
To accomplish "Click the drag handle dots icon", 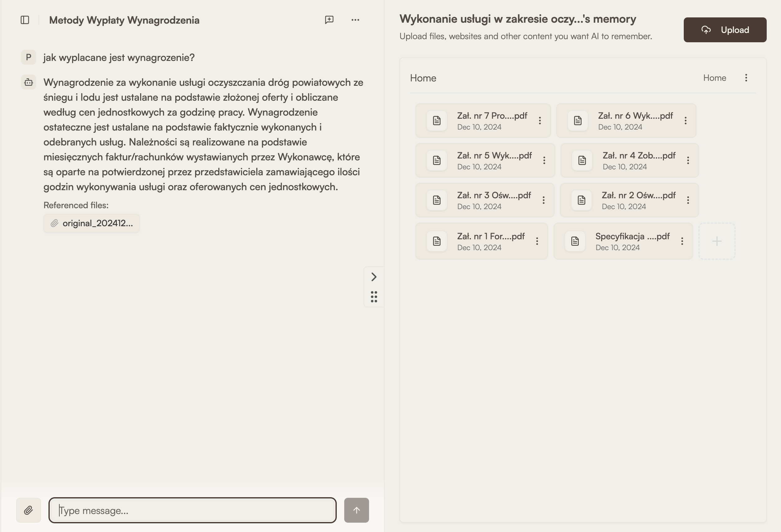I will (x=374, y=297).
